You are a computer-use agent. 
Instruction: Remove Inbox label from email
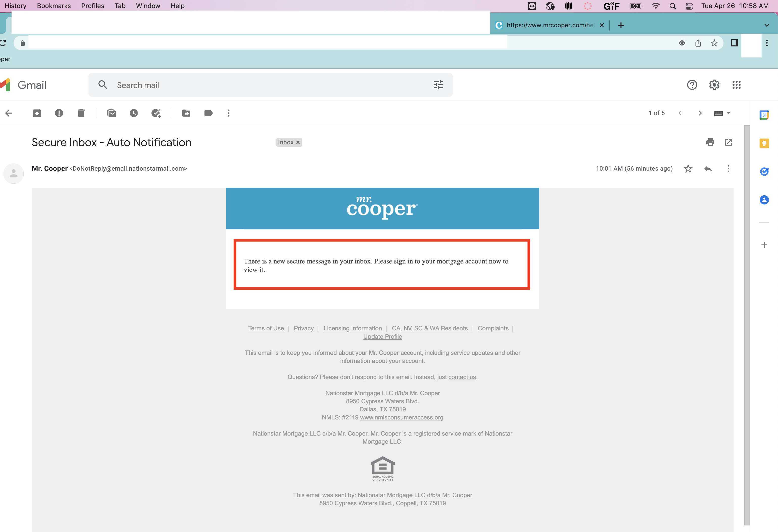coord(299,142)
